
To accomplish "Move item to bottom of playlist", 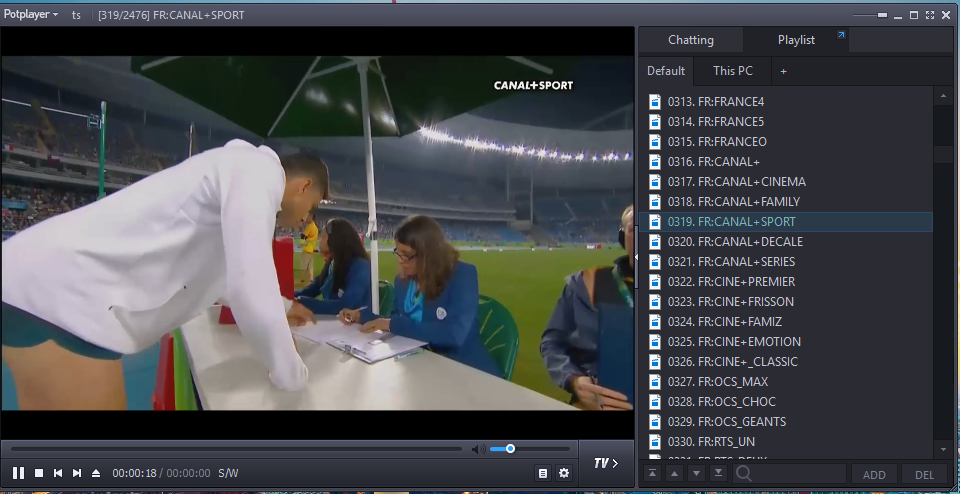I will 718,474.
